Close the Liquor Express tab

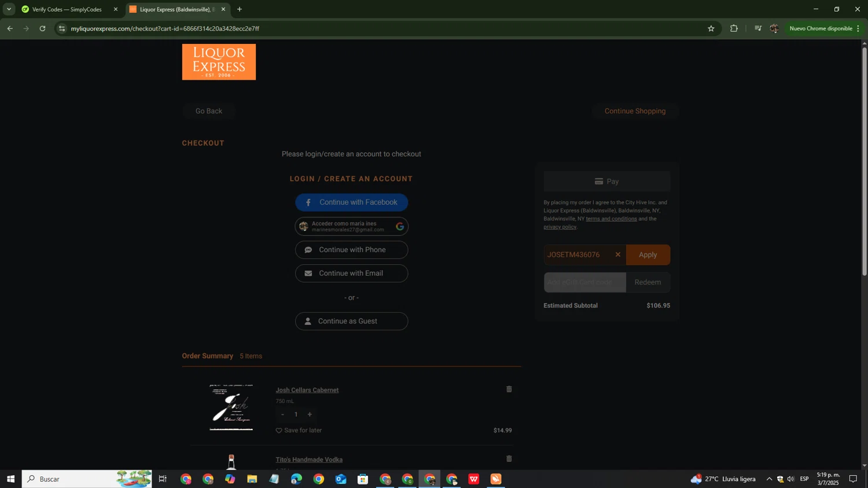[223, 9]
